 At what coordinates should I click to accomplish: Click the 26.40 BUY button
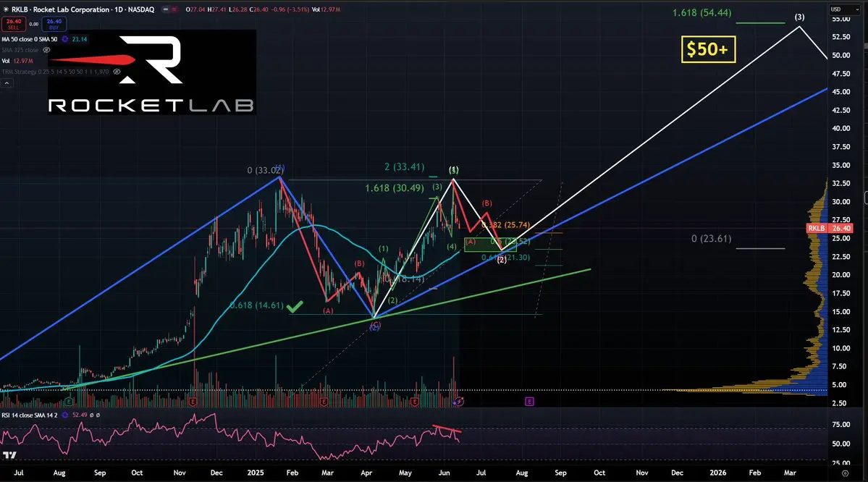click(54, 24)
